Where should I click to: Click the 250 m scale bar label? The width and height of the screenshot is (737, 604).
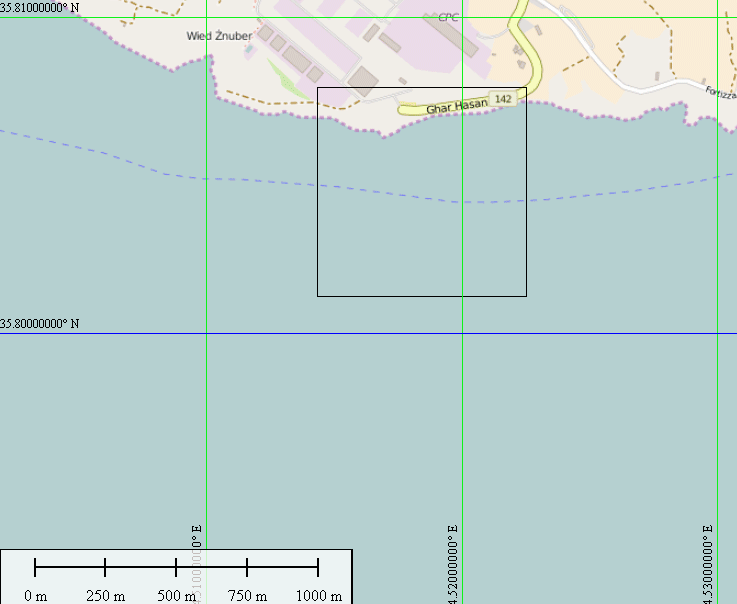pyautogui.click(x=105, y=596)
